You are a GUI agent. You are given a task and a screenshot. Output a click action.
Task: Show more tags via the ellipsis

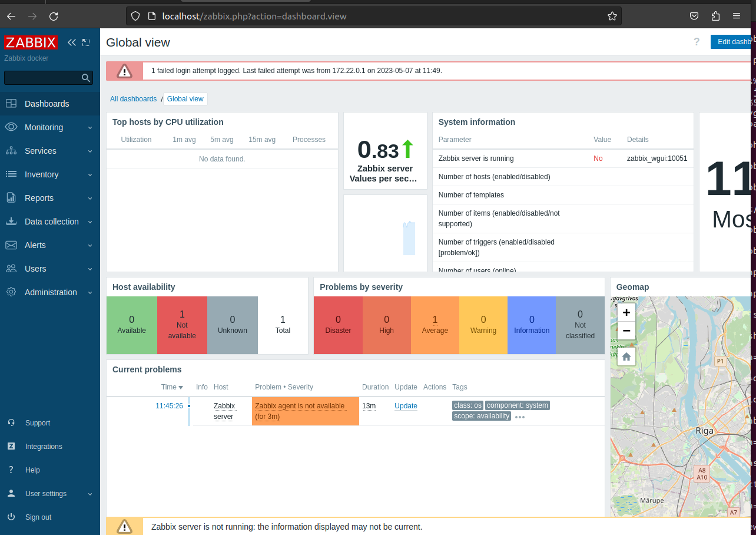[x=519, y=417]
